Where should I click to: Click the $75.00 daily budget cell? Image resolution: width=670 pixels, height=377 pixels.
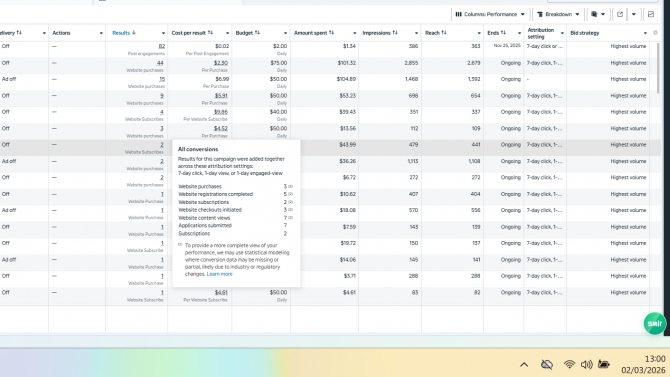(x=278, y=63)
